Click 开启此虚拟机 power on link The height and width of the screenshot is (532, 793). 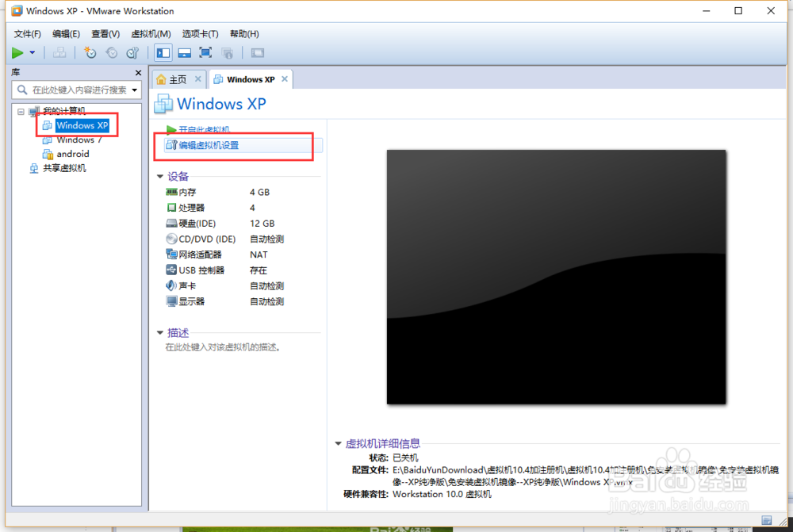(x=204, y=129)
